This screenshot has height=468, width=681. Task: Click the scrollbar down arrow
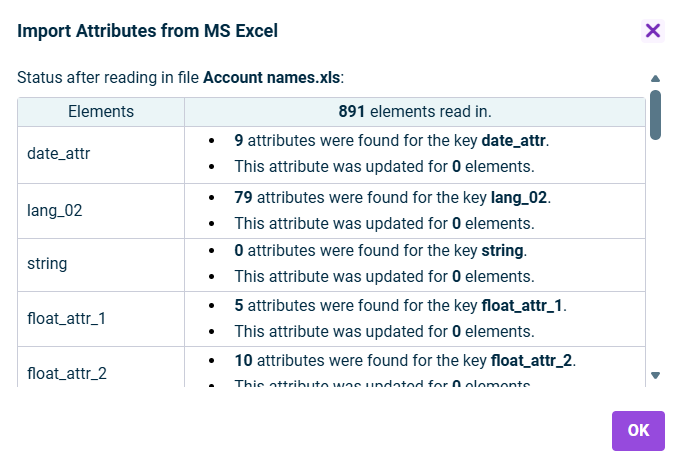click(x=655, y=375)
